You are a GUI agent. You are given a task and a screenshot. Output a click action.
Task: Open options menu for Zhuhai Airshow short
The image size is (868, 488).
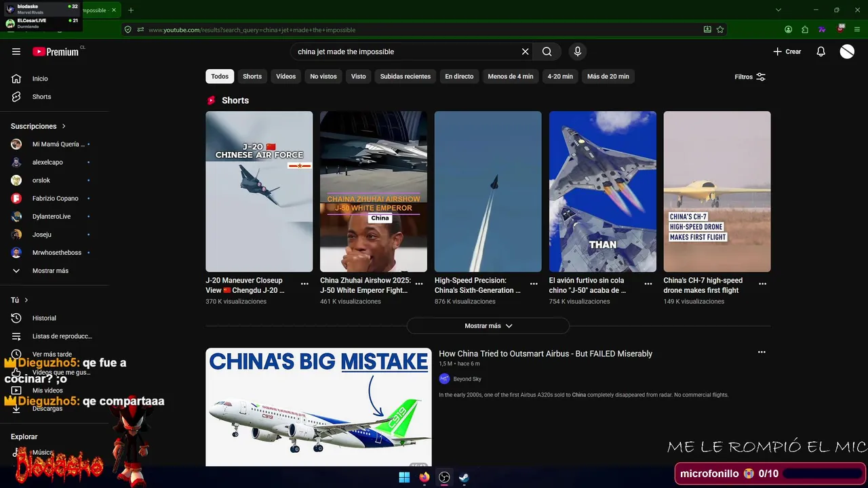pos(419,284)
